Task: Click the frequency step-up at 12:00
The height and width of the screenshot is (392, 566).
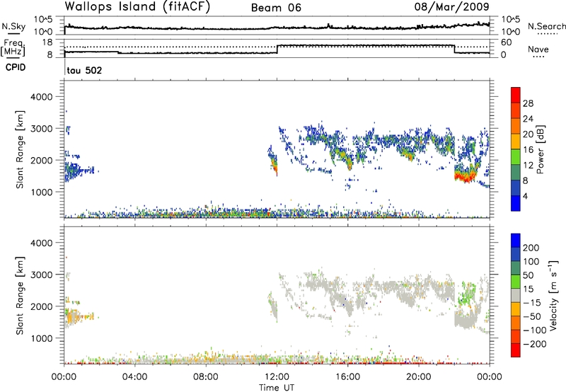Action: tap(277, 50)
